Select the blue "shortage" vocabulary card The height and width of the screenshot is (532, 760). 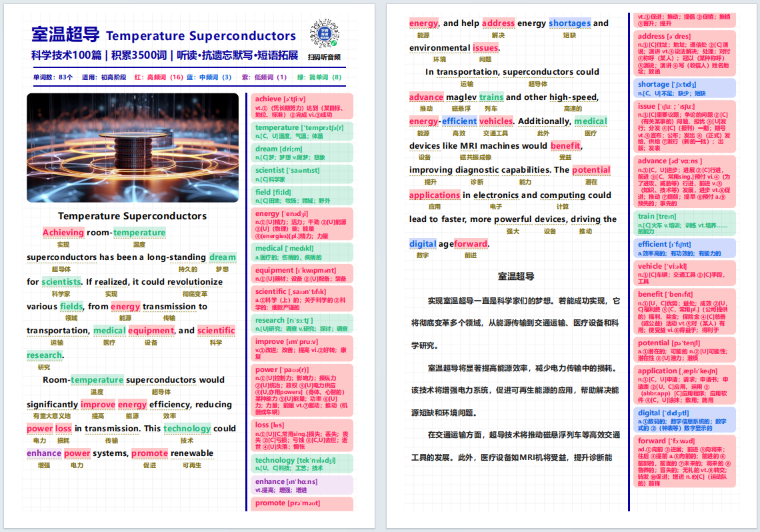point(686,88)
